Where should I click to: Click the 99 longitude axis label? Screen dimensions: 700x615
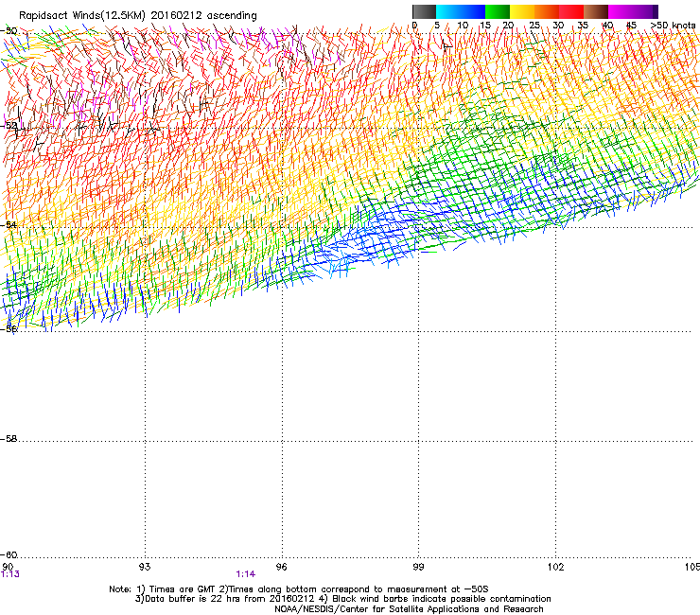[x=418, y=567]
